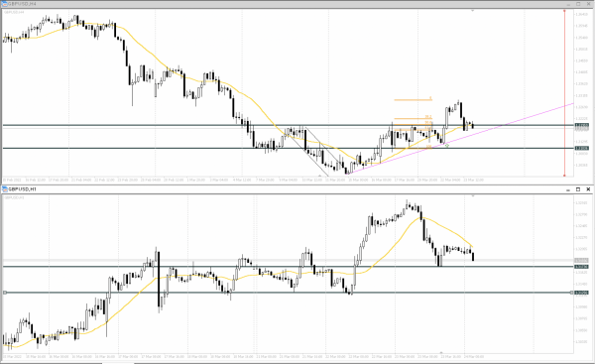Screen dimensions: 595x364
Task: Close the GBPUSD,H1 chart window
Action: click(588, 189)
